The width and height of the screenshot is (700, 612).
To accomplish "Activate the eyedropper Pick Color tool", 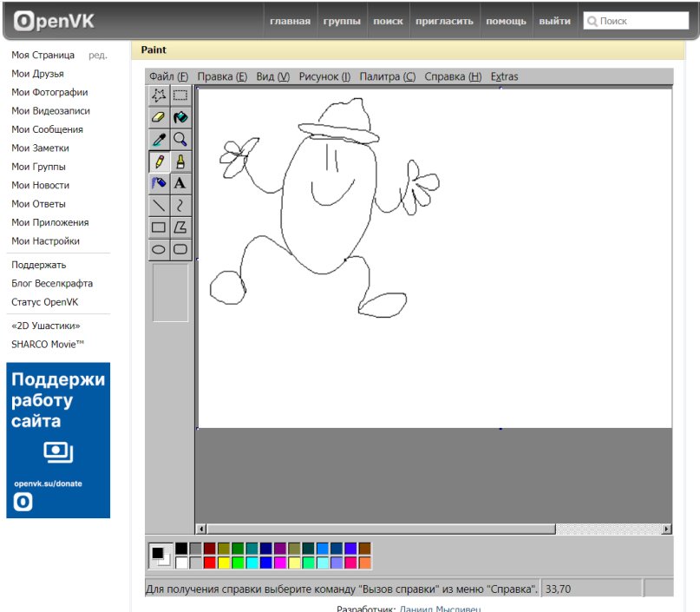I will (x=159, y=139).
